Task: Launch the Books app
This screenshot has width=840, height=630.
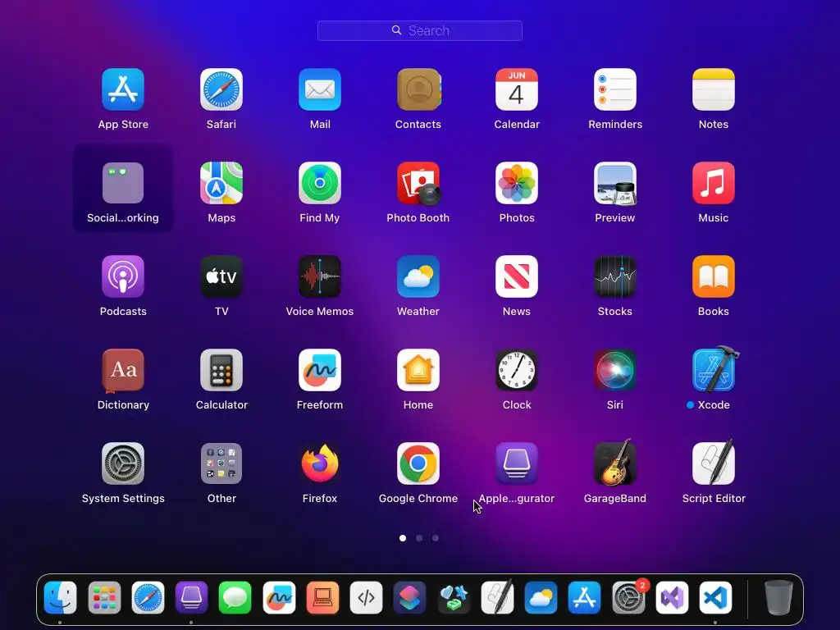Action: pos(714,276)
